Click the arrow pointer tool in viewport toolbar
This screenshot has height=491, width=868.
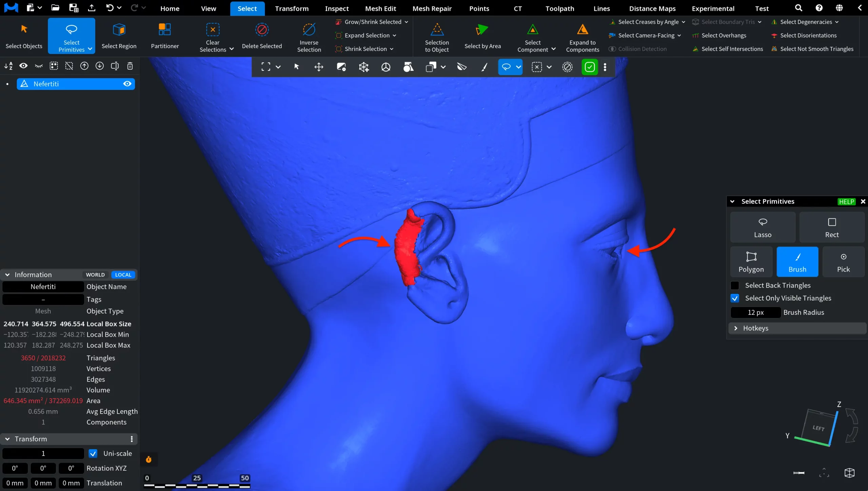(x=296, y=67)
